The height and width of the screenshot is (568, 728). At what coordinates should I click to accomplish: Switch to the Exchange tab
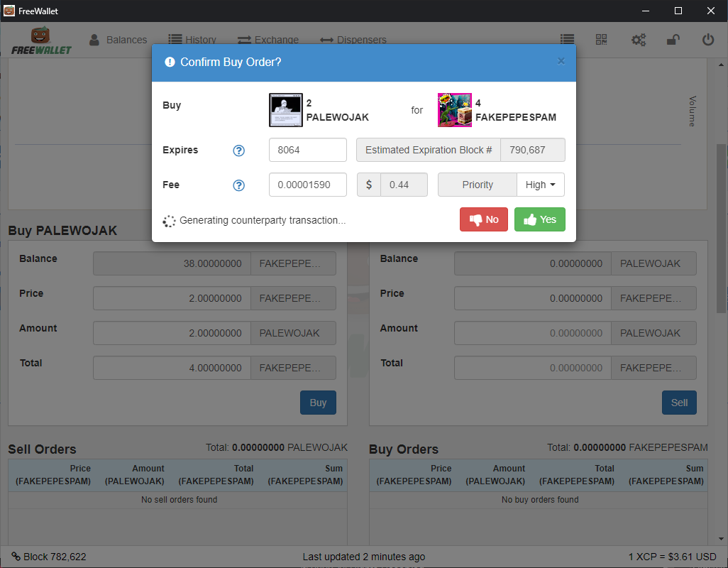268,40
